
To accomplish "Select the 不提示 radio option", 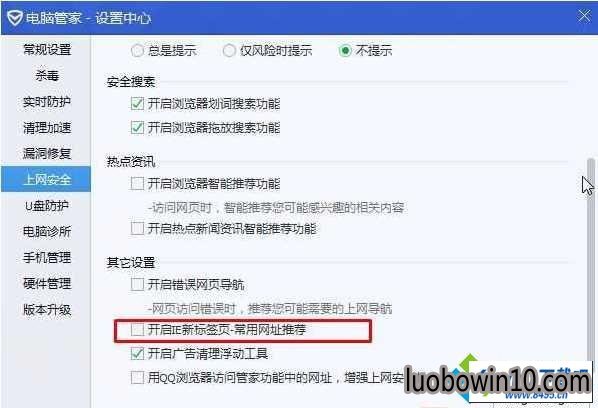I will tap(345, 50).
